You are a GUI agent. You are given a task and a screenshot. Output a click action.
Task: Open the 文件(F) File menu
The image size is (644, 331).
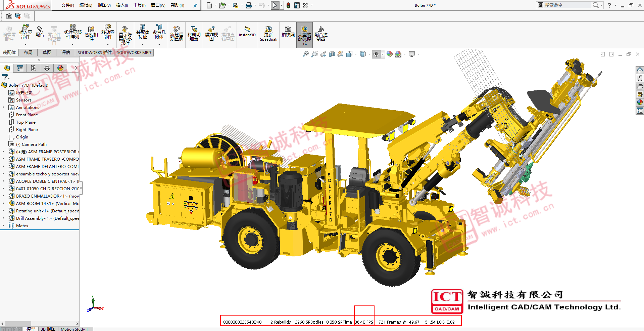point(67,5)
